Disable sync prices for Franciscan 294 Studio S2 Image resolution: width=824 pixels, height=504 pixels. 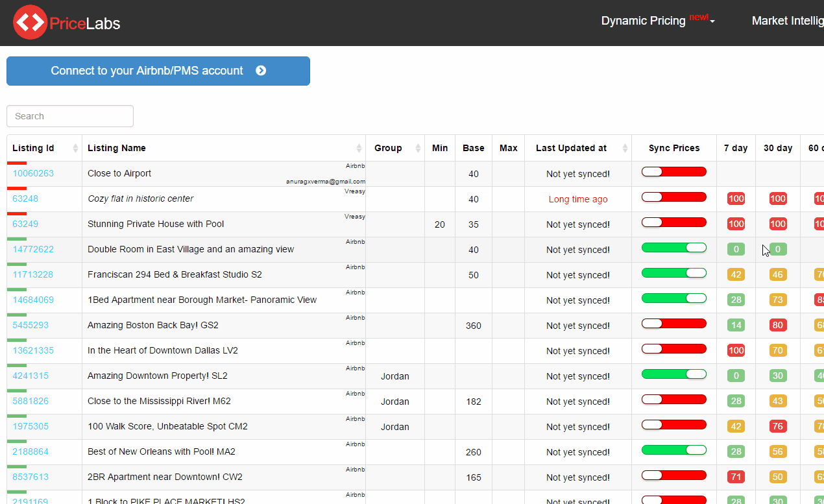pyautogui.click(x=673, y=273)
